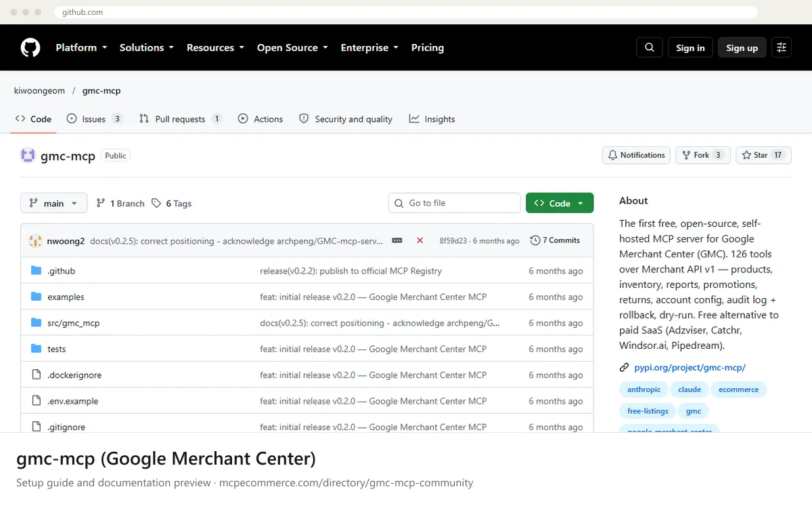Open Resources navigation dropdown

[x=215, y=47]
